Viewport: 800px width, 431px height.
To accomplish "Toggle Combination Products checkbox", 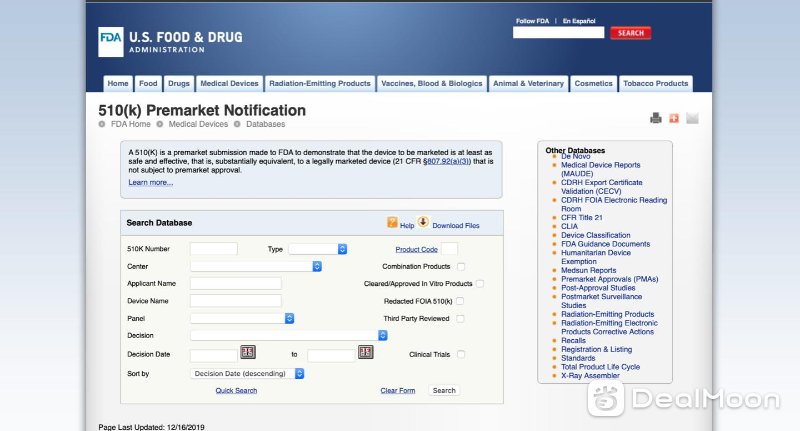I will click(x=461, y=266).
